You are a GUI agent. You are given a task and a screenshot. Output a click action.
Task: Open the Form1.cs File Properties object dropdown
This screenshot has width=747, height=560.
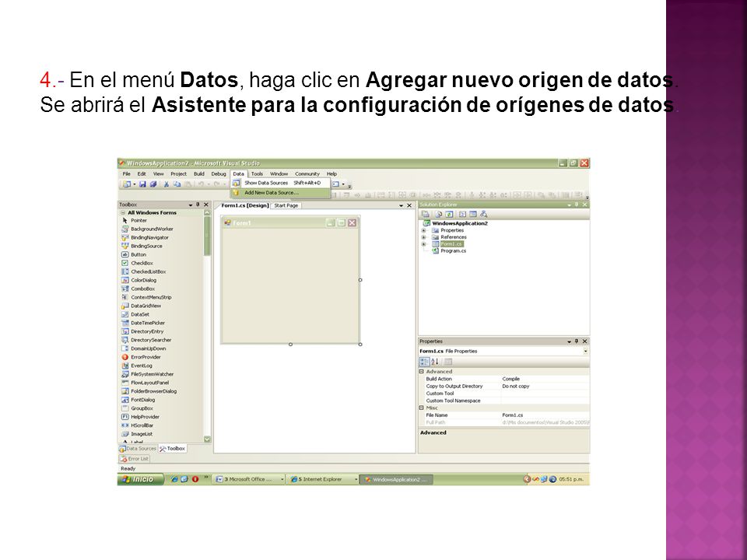585,352
